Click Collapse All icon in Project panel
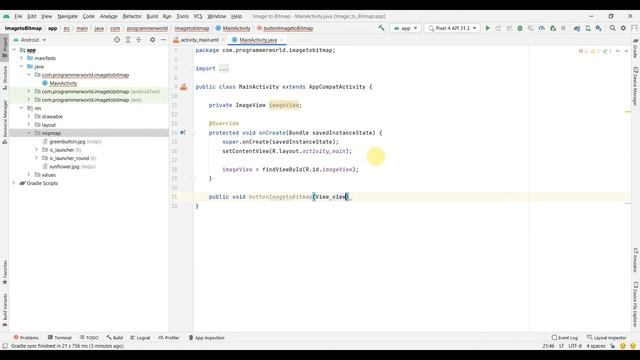This screenshot has height=360, width=640. 139,40
